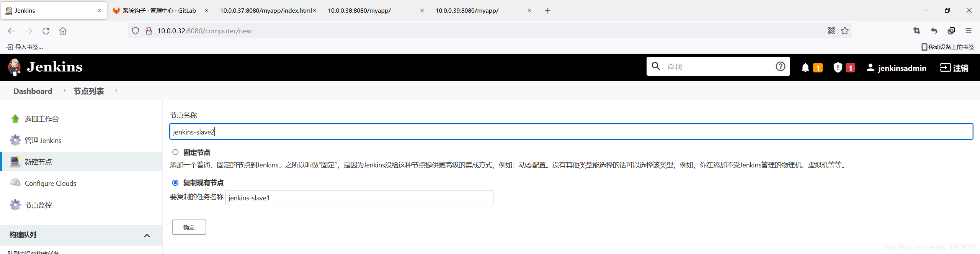Click the search magnifier icon
This screenshot has height=254, width=980.
click(656, 66)
